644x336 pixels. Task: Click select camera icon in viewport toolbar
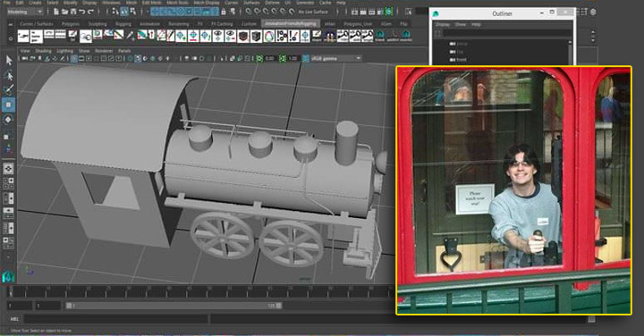pos(25,59)
